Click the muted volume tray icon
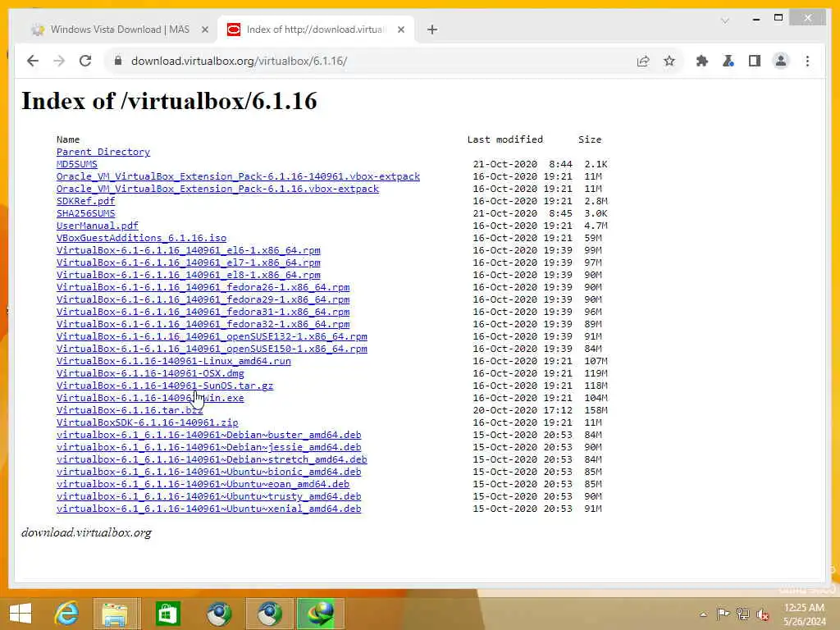 [x=762, y=614]
